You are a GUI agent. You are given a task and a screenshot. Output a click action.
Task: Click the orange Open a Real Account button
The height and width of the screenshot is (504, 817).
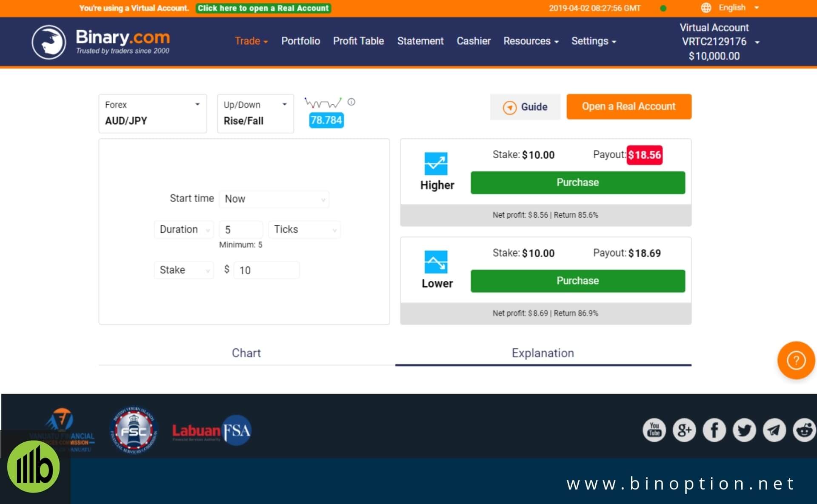[x=629, y=107]
